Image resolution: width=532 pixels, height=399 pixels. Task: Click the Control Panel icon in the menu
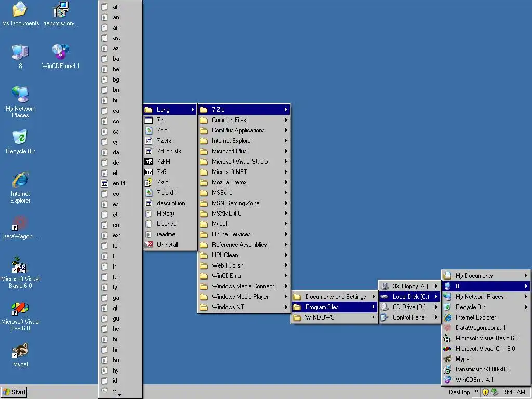(384, 317)
